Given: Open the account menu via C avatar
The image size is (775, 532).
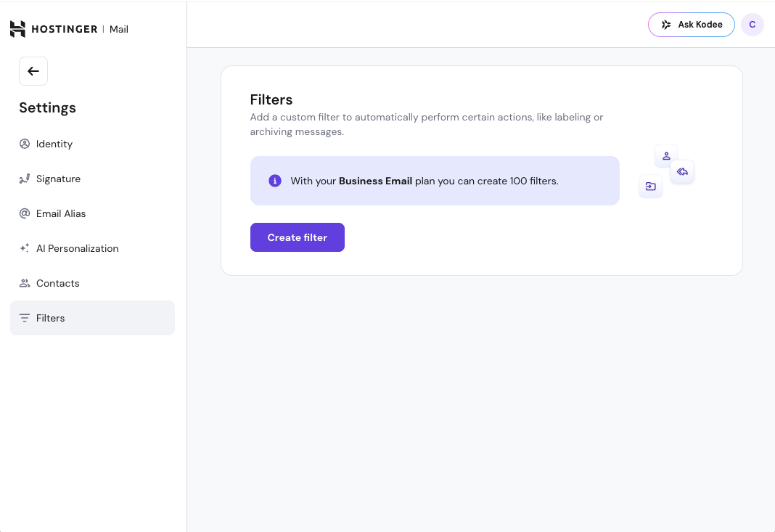Looking at the screenshot, I should pyautogui.click(x=752, y=25).
